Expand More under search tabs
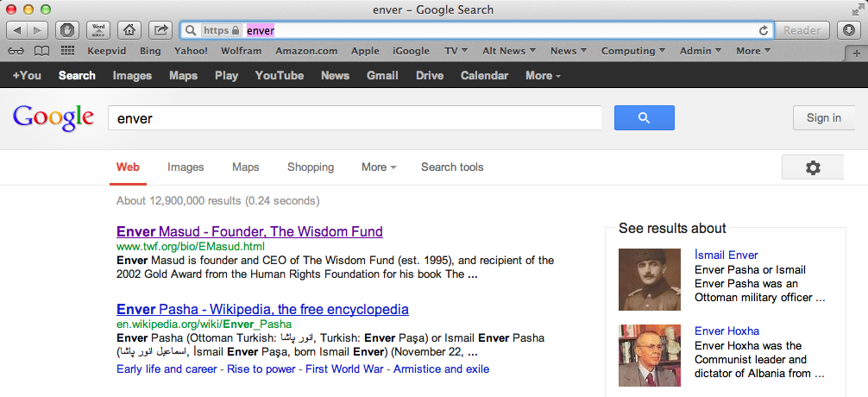The width and height of the screenshot is (868, 397). pos(379,167)
